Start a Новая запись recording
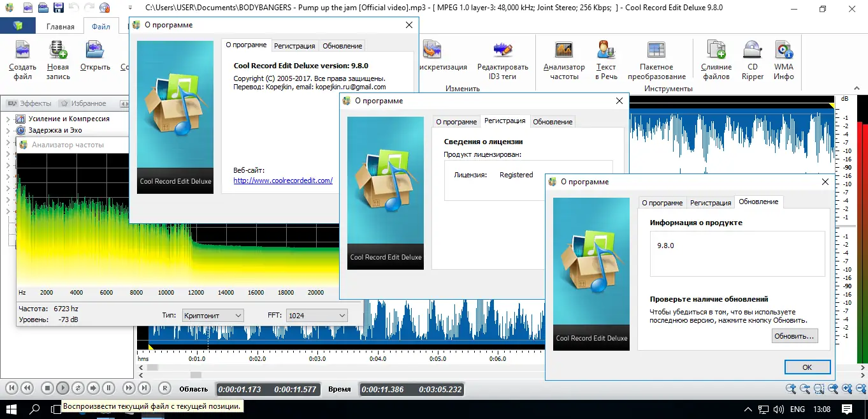Viewport: 868px width, 419px height. coord(58,61)
